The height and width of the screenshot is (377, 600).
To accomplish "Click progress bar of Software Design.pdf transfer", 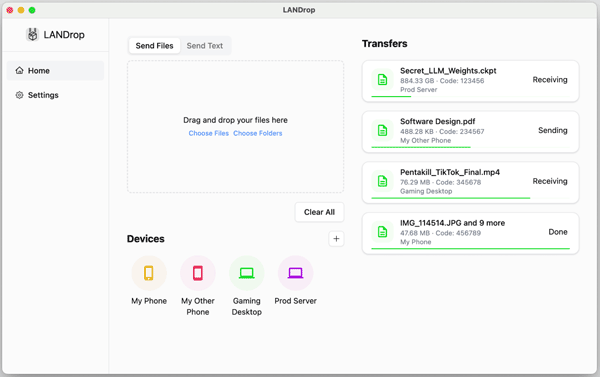I will [470, 147].
